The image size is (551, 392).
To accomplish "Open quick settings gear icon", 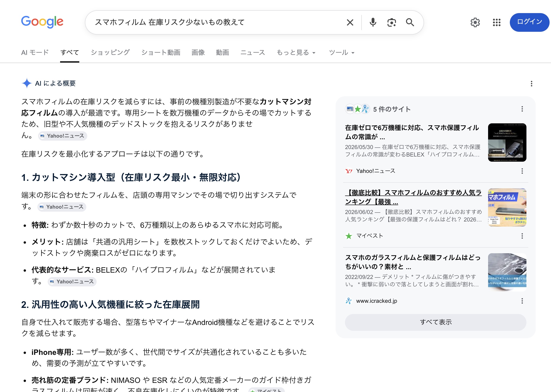I will [x=475, y=22].
